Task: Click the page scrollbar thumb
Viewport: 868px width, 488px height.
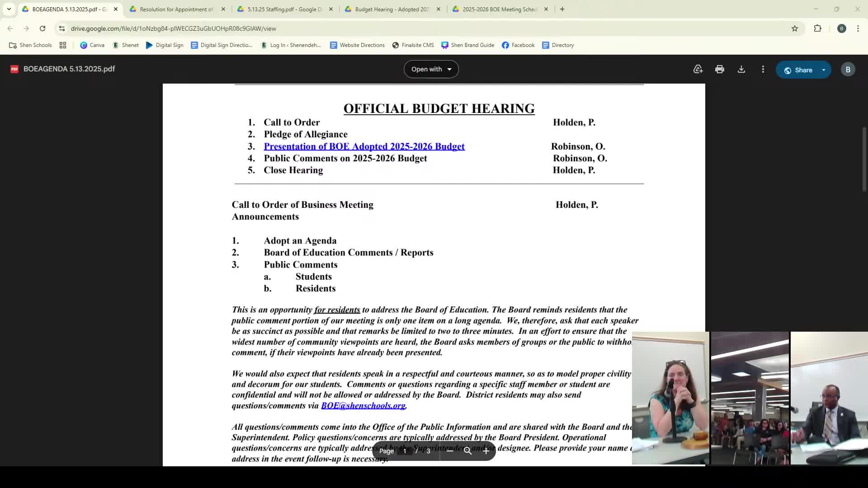Action: pyautogui.click(x=864, y=159)
